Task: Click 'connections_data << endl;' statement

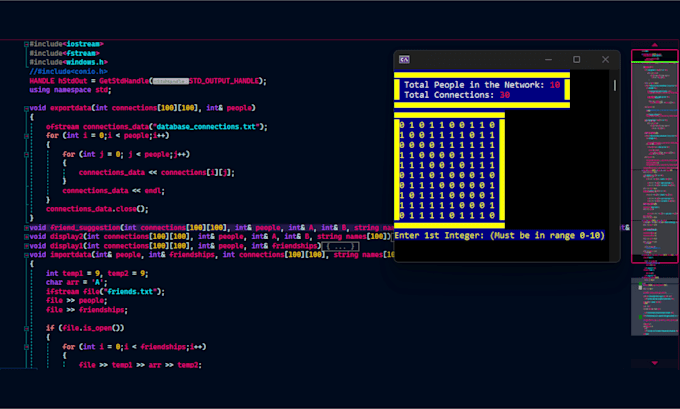Action: click(x=114, y=191)
